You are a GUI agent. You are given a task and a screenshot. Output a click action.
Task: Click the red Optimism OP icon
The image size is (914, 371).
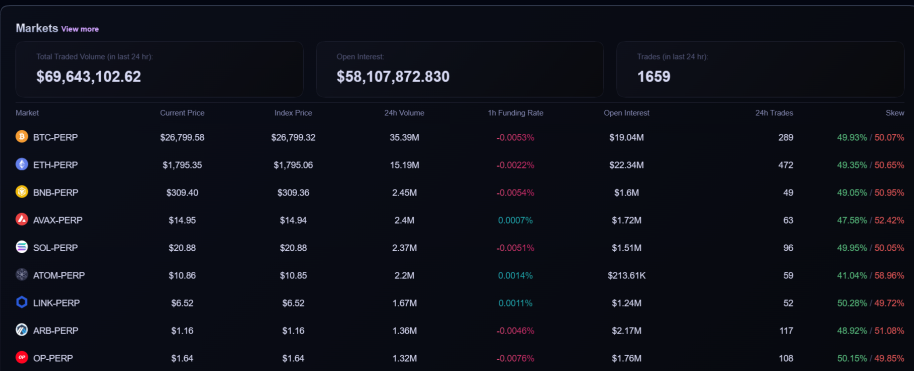(22, 358)
